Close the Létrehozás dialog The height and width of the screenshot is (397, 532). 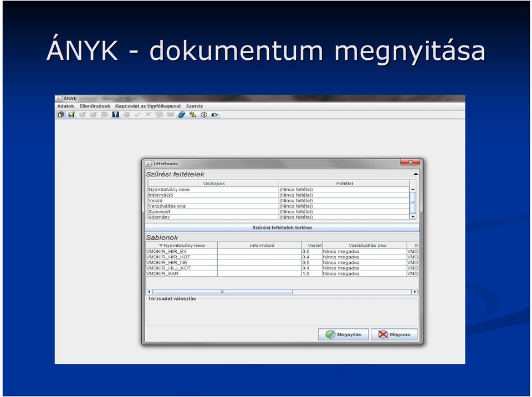[x=410, y=162]
